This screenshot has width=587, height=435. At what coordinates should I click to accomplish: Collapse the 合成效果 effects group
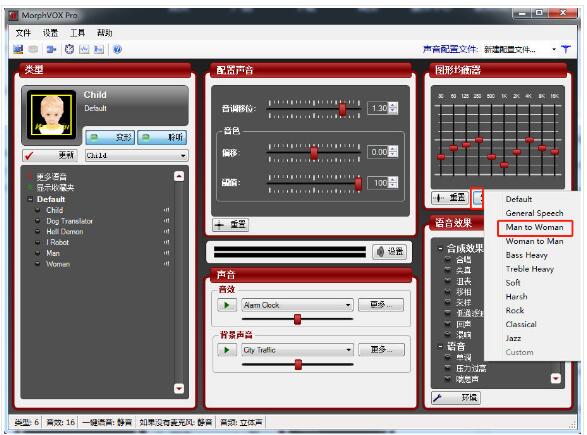[x=440, y=249]
